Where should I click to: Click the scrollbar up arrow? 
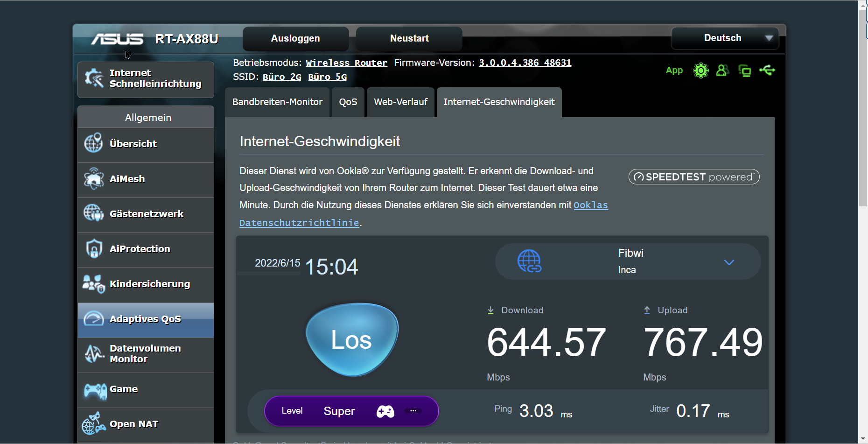click(x=863, y=5)
